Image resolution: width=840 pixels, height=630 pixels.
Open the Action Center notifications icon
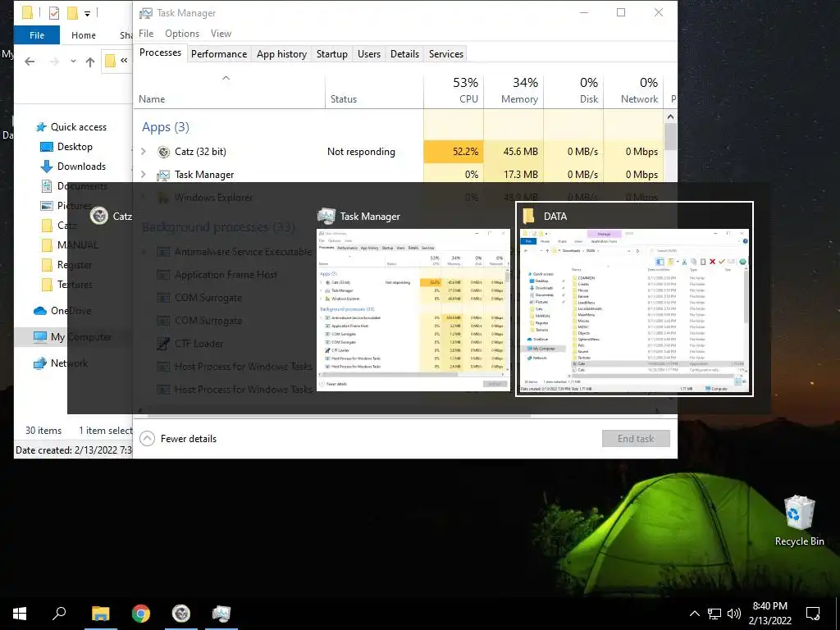coord(813,614)
